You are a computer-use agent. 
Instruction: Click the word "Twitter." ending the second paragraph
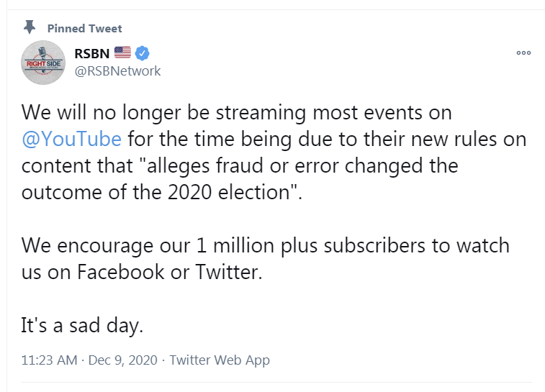click(229, 272)
